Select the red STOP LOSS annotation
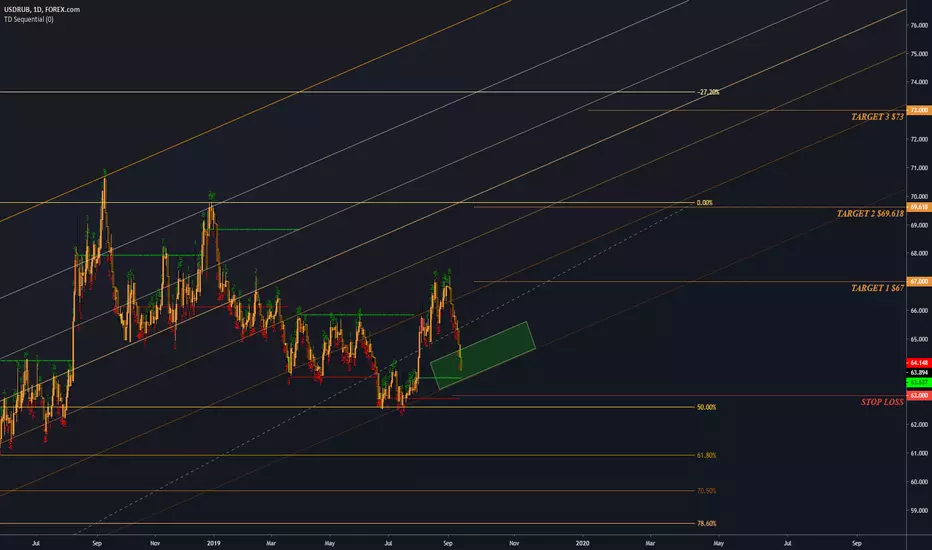Viewport: 932px width, 550px height. [x=882, y=402]
